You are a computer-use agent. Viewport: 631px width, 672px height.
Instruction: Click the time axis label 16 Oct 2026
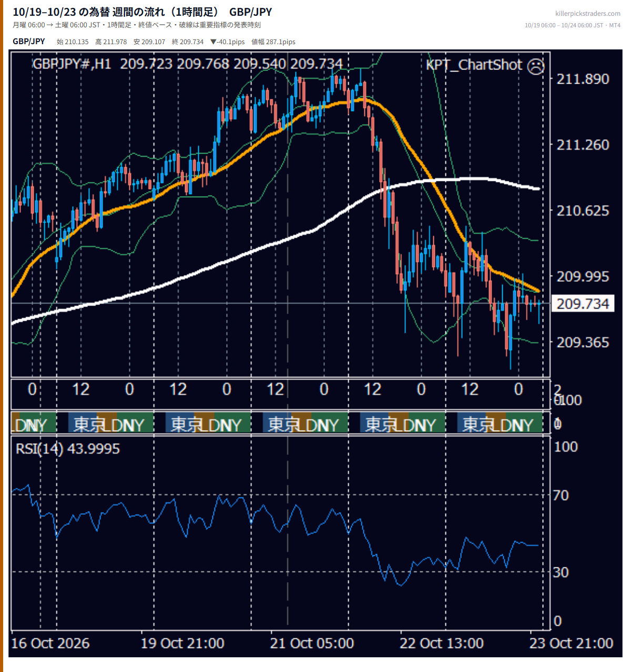coord(50,643)
